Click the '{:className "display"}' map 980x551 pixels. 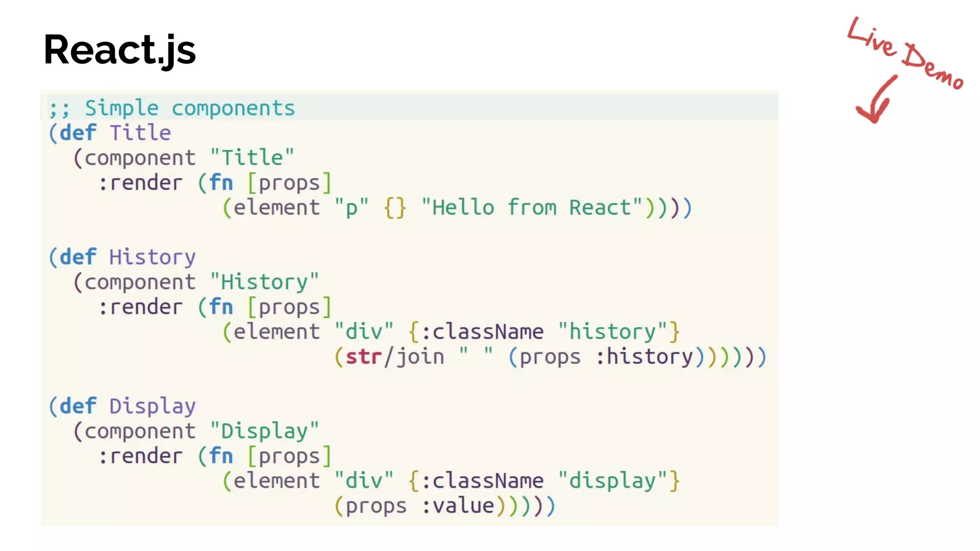coord(544,481)
